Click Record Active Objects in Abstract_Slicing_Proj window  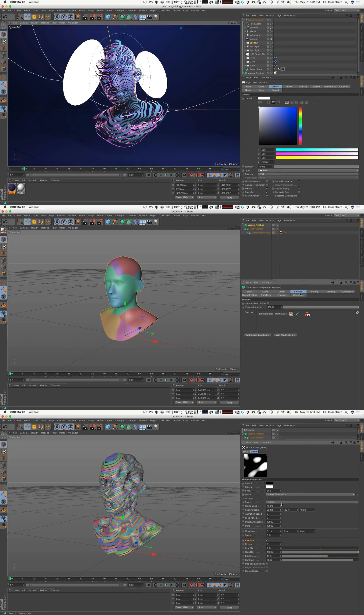(x=191, y=175)
